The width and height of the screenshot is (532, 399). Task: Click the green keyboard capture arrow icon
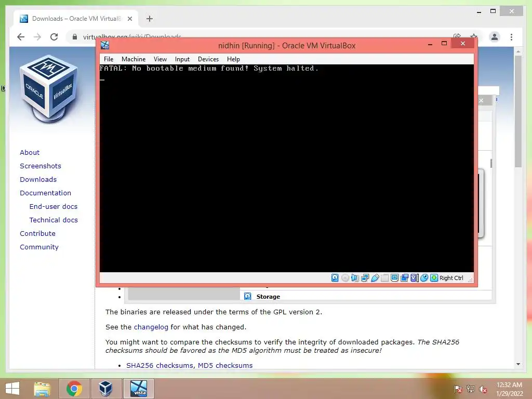tap(434, 278)
